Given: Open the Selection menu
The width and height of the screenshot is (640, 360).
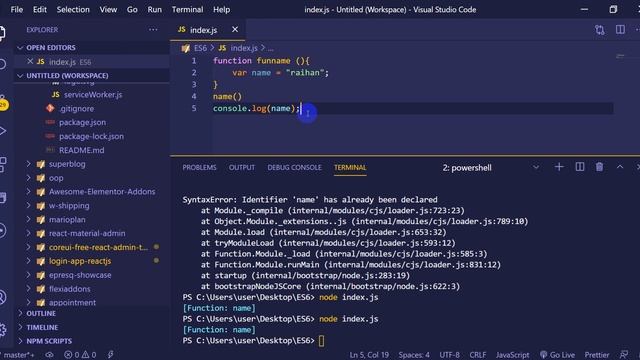Looking at the screenshot, I should (73, 9).
